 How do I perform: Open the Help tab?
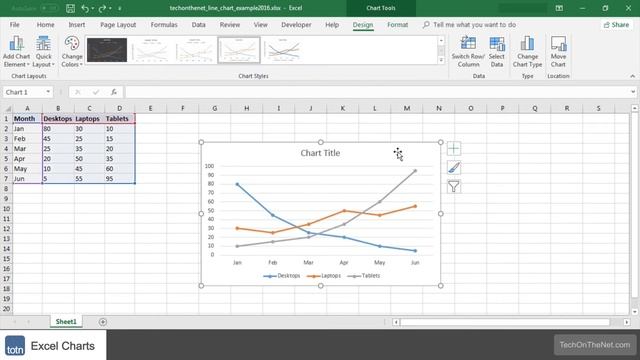pyautogui.click(x=332, y=25)
